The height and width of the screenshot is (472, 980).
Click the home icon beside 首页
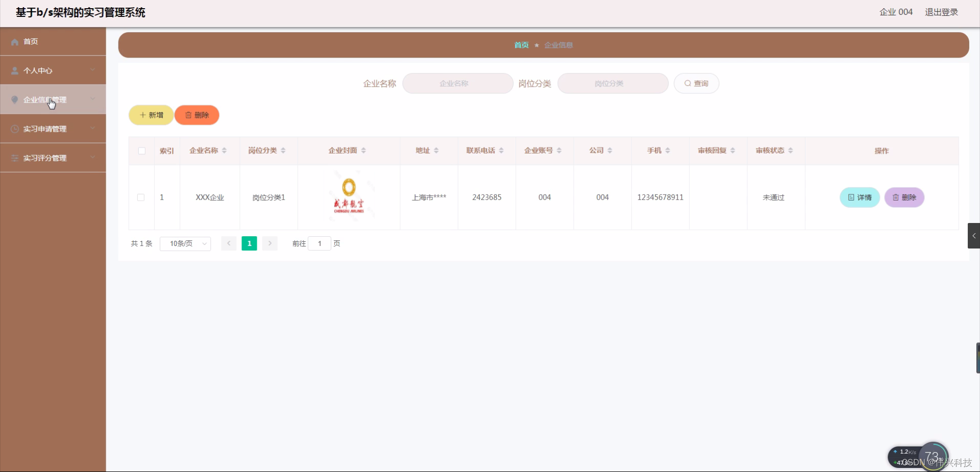[14, 41]
